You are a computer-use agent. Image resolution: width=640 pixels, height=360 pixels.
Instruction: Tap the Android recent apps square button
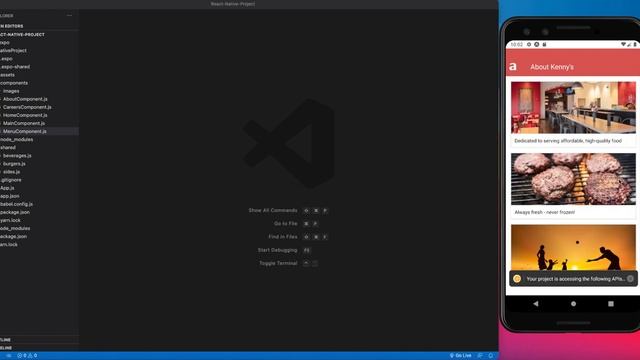[611, 304]
